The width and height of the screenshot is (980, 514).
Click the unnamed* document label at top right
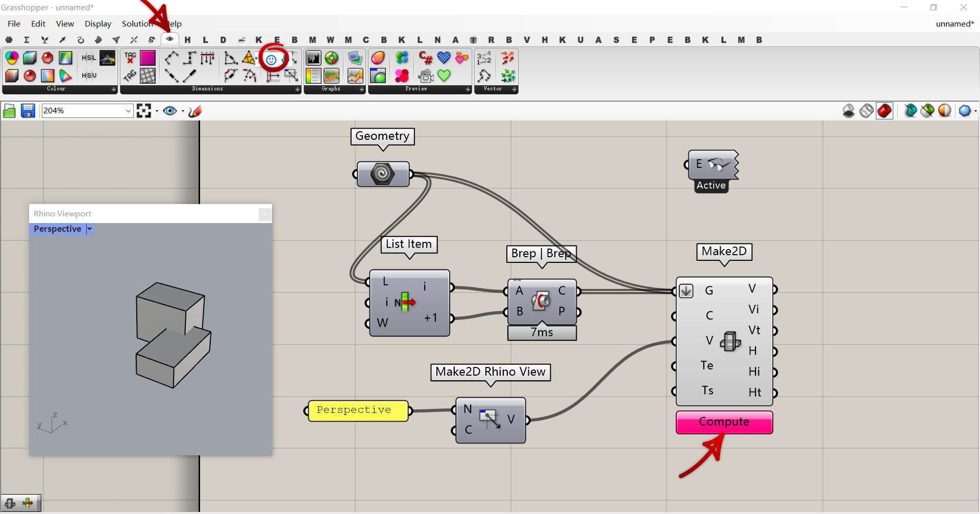(x=954, y=24)
